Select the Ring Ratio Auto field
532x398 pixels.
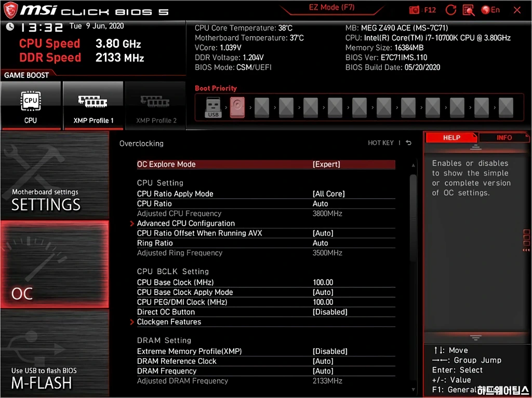pyautogui.click(x=266, y=243)
